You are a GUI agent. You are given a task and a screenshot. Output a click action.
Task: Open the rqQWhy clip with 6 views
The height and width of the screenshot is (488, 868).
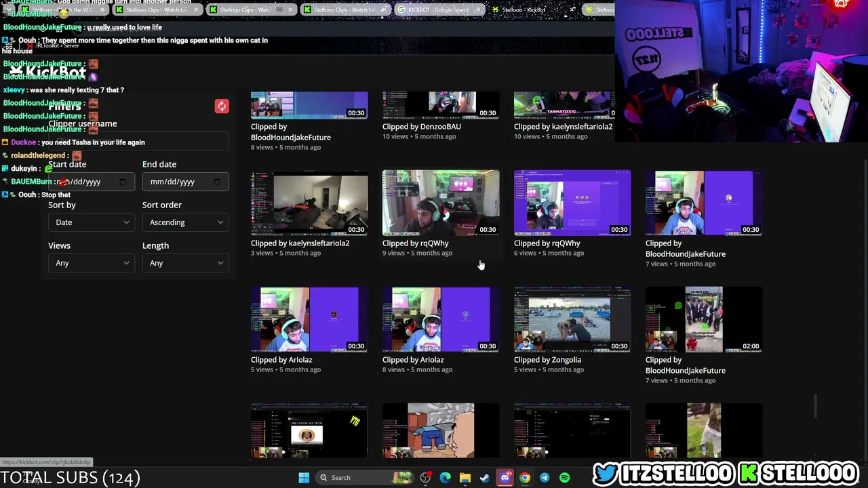point(572,203)
